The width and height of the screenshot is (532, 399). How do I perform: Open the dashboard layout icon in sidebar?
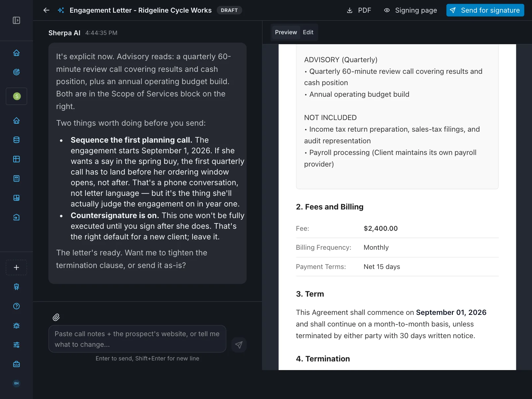pyautogui.click(x=16, y=198)
